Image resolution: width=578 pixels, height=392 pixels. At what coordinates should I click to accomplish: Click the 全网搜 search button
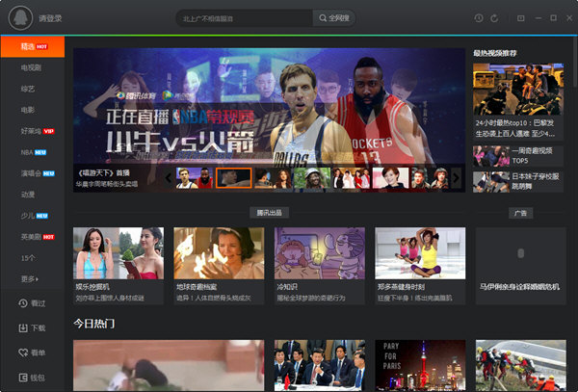(x=334, y=18)
